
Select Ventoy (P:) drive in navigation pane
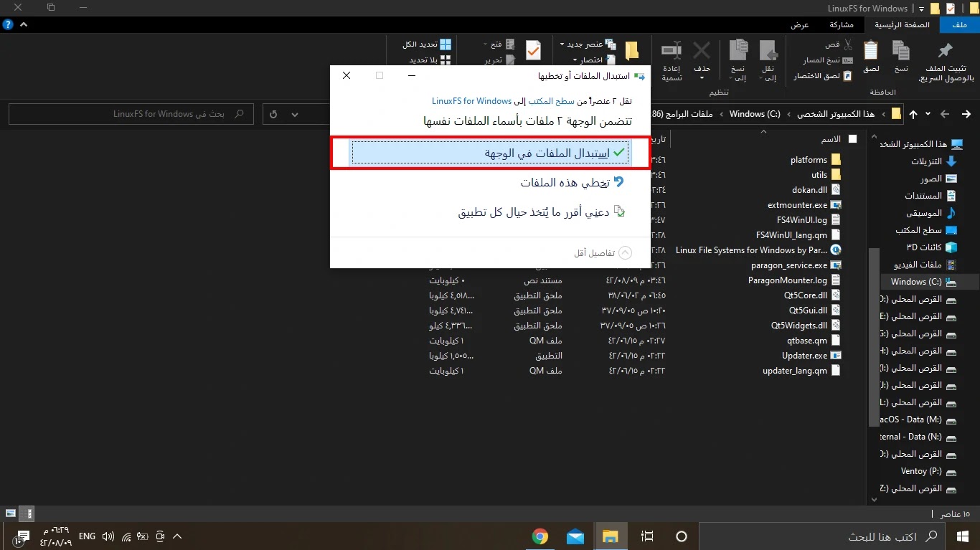tap(928, 471)
